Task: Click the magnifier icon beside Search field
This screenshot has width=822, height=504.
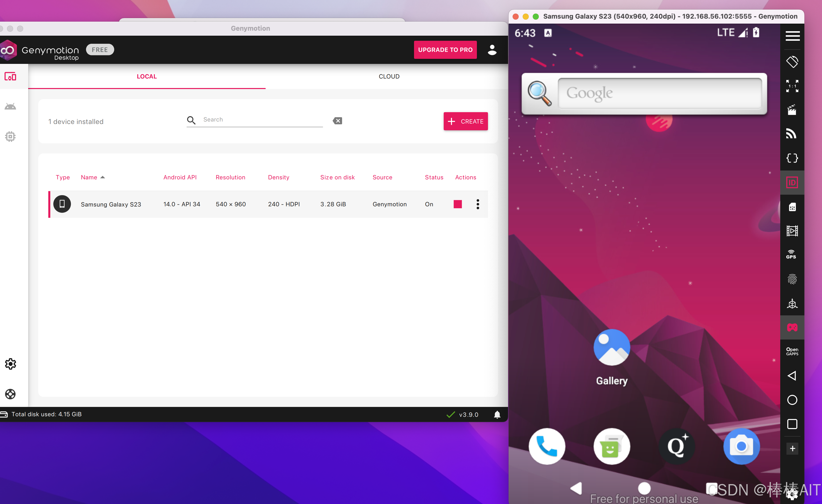Action: click(191, 120)
